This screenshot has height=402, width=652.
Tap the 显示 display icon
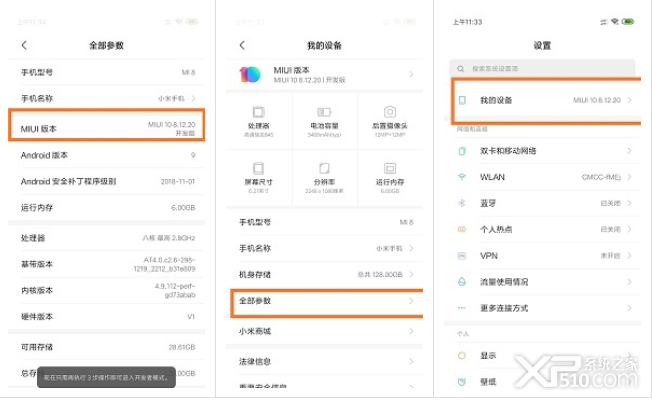[x=462, y=355]
